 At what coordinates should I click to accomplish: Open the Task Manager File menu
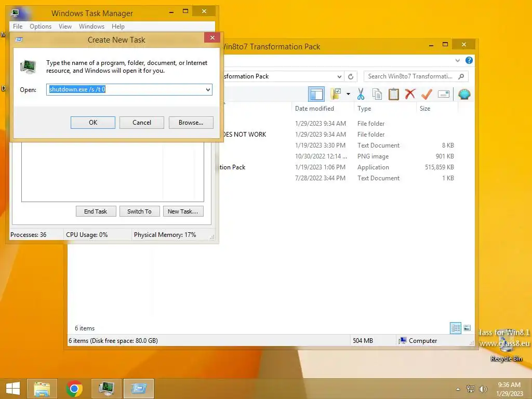(x=18, y=26)
